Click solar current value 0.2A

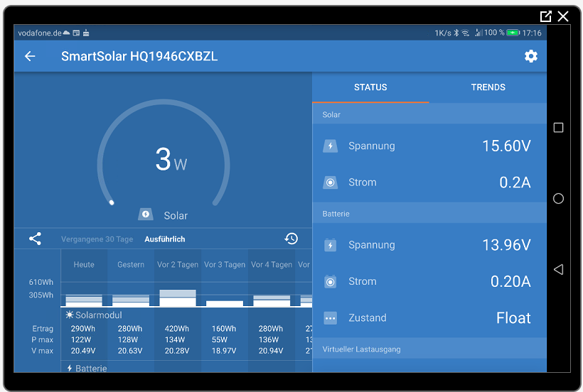pos(515,183)
